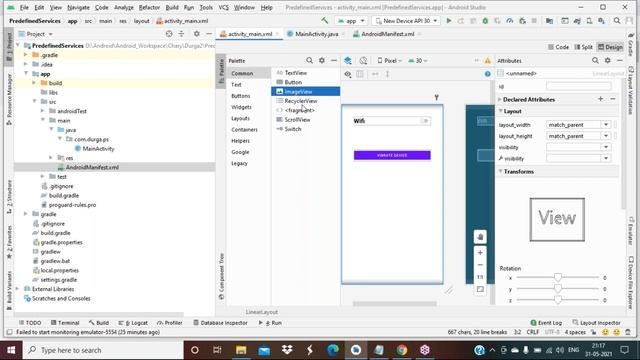The width and height of the screenshot is (640, 360).
Task: Collapse the Transforms section
Action: pos(501,171)
